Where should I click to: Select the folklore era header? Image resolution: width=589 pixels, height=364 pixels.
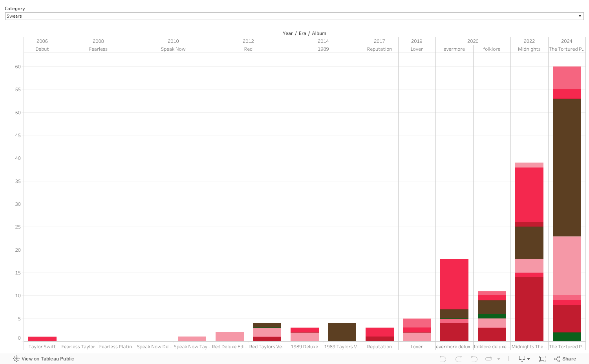point(492,49)
